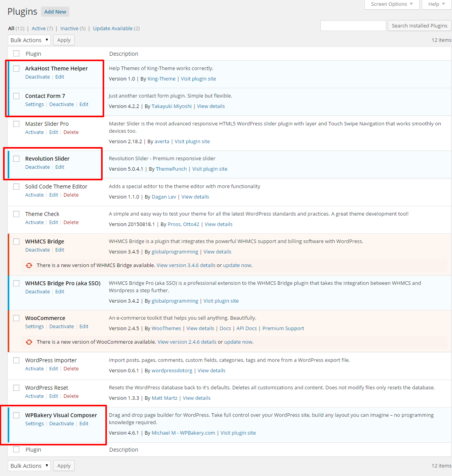Activate Solid Code Theme Editor
Viewport: 452px width, 476px height.
34,195
